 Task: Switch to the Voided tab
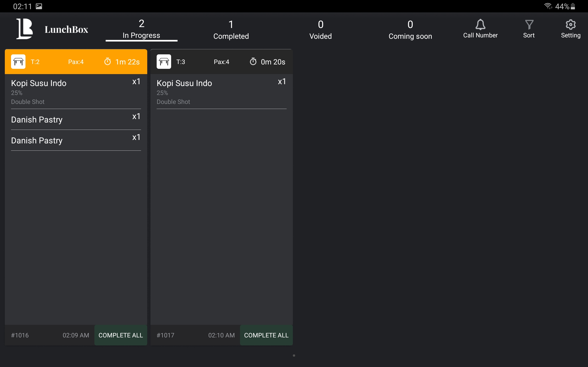click(320, 30)
